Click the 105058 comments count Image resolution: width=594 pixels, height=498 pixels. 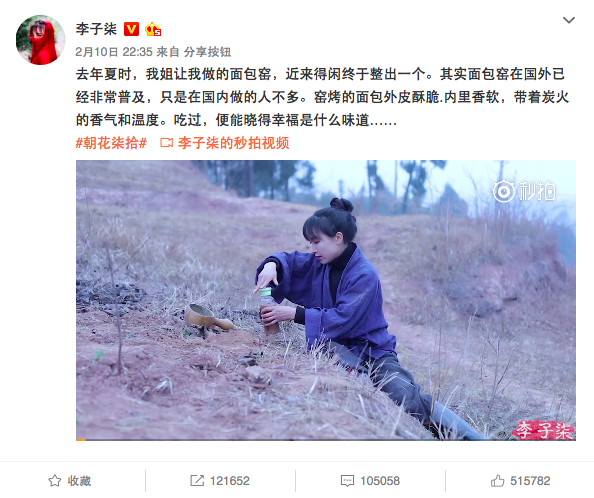(380, 481)
